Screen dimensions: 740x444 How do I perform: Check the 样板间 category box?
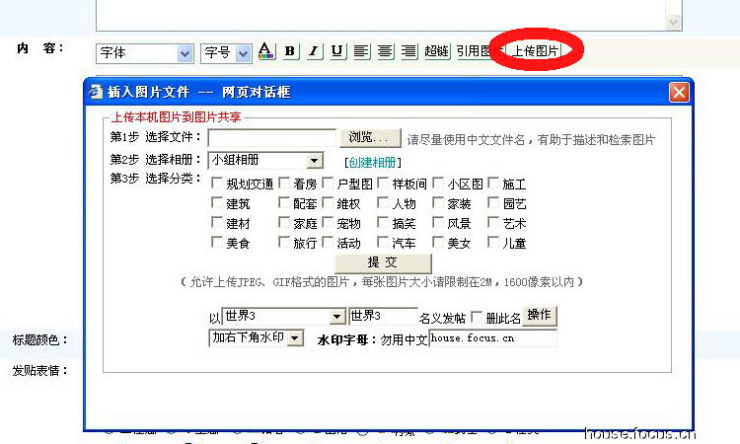pos(383,183)
